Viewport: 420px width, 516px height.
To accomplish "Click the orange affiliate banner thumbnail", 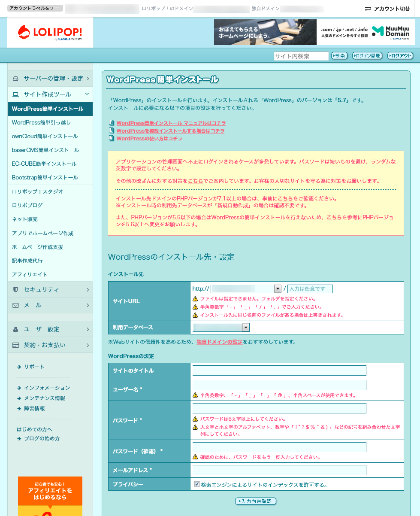I will coord(50,496).
